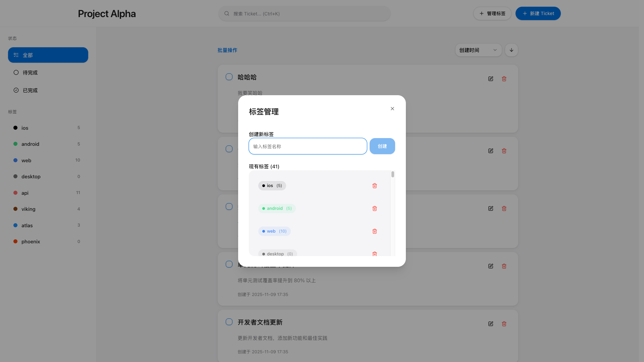644x362 pixels.
Task: Delete the ios tag in the dialog
Action: click(375, 186)
